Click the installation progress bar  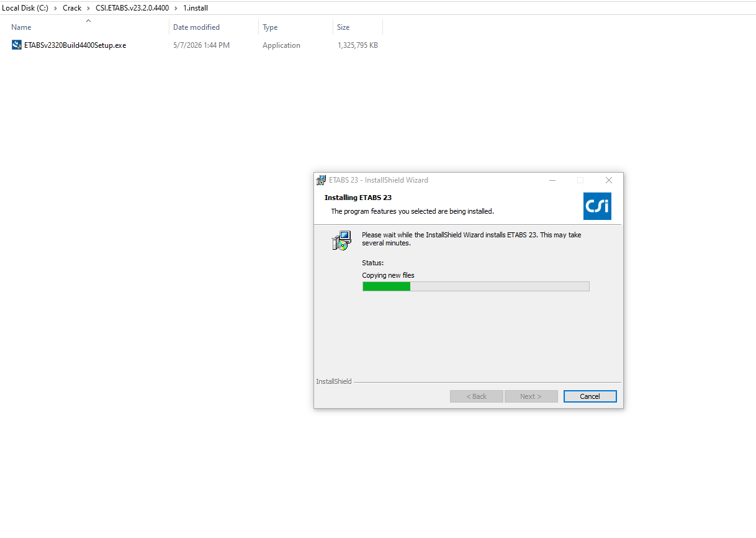click(x=475, y=286)
